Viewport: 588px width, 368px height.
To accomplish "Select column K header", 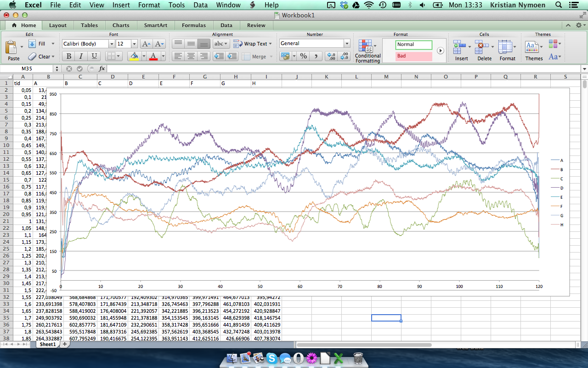I will (326, 77).
